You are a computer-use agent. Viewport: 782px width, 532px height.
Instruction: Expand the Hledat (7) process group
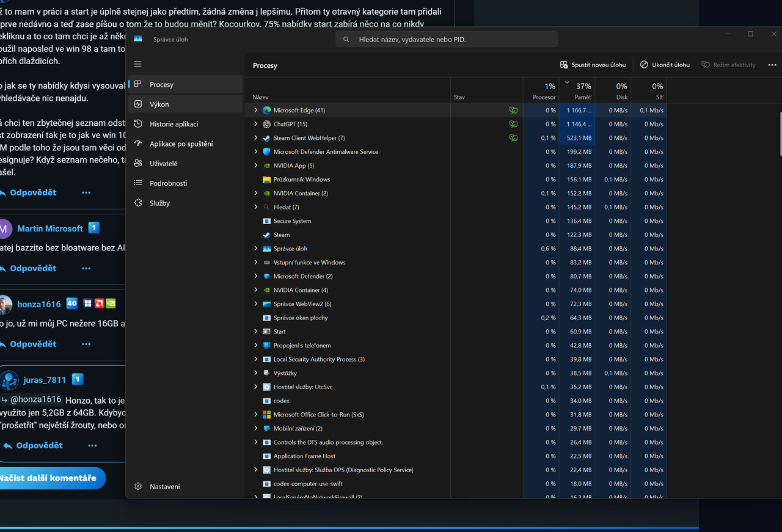(x=255, y=207)
